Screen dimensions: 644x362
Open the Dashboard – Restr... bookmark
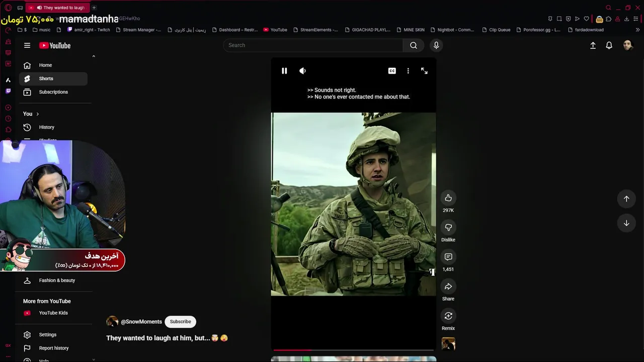tap(235, 30)
